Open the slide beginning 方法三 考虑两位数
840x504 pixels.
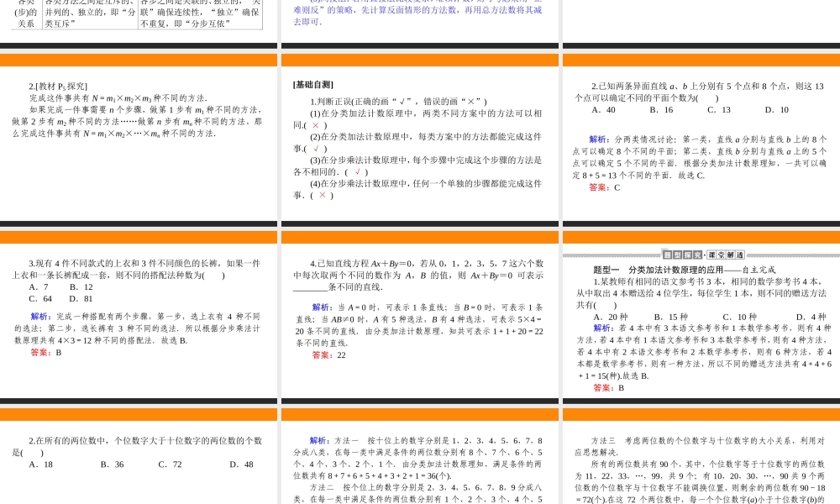coord(701,456)
